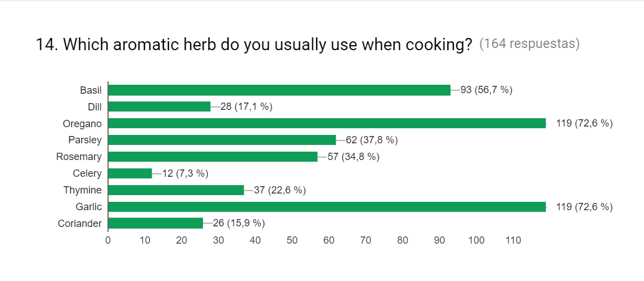644x281 pixels.
Task: Select the Garlic green bar
Action: click(327, 207)
